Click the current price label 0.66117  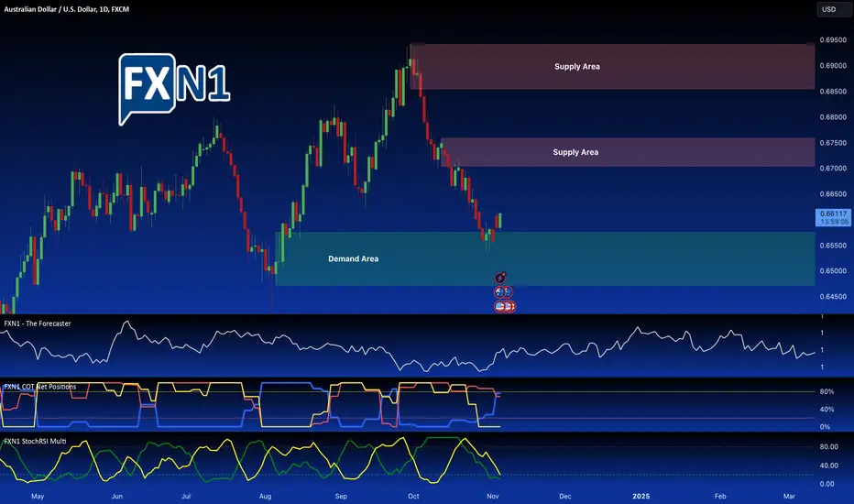point(833,217)
